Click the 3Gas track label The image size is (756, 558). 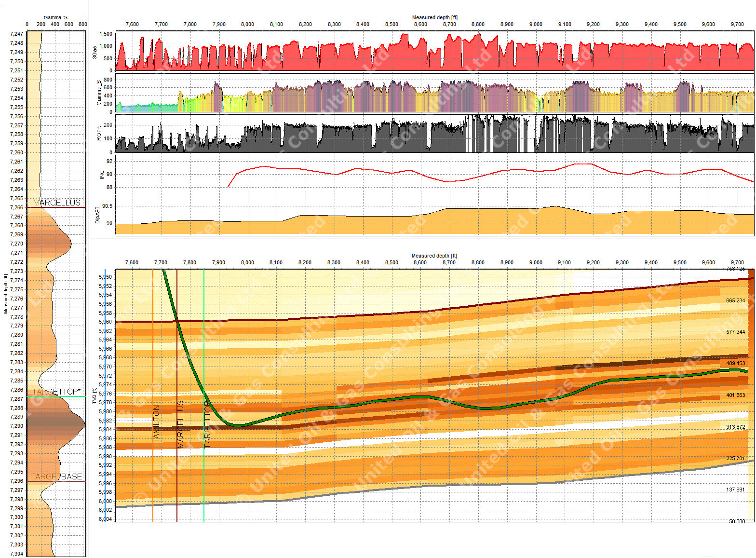point(95,53)
